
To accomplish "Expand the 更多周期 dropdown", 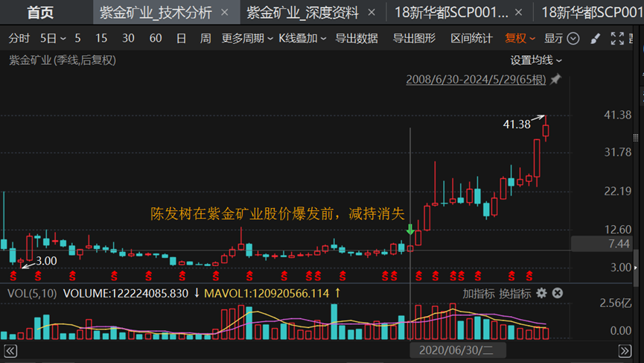I will pos(247,38).
